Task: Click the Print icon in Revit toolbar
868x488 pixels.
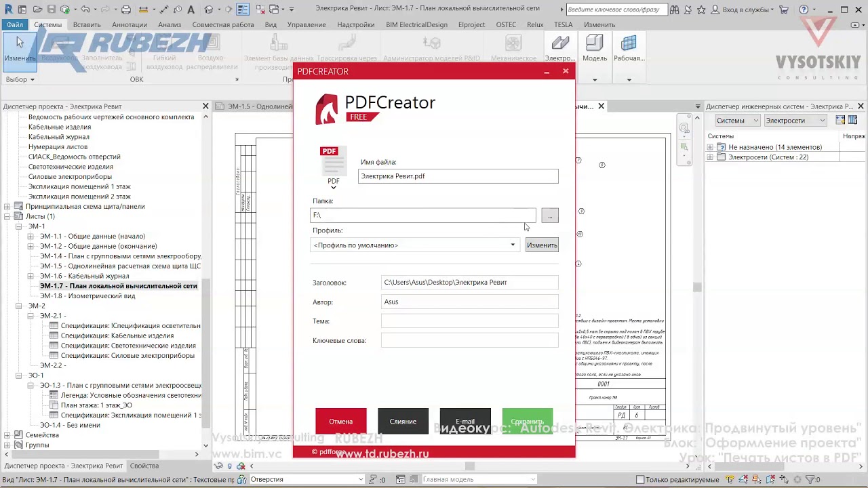Action: pyautogui.click(x=126, y=9)
